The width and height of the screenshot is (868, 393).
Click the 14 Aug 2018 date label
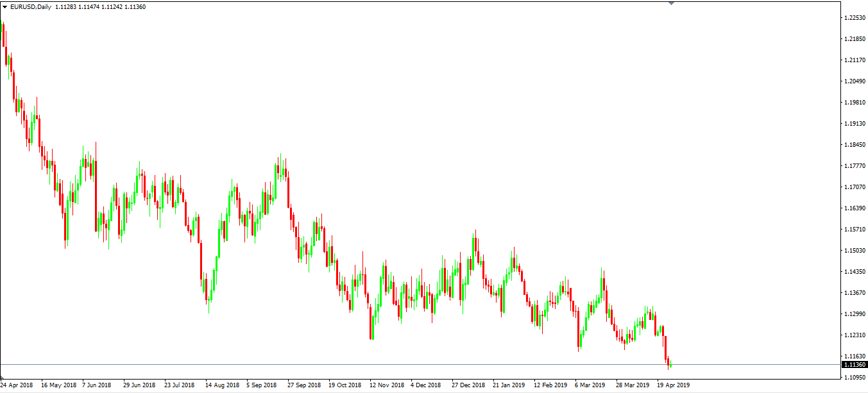[x=221, y=385]
